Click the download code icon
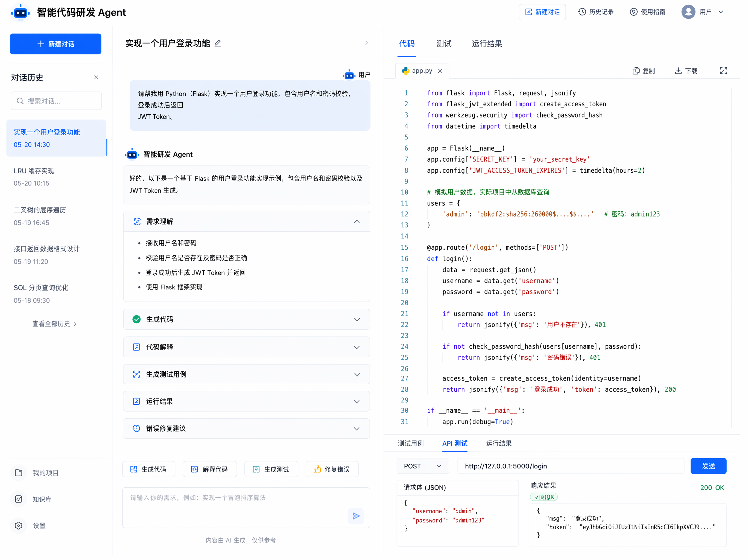 (x=678, y=71)
